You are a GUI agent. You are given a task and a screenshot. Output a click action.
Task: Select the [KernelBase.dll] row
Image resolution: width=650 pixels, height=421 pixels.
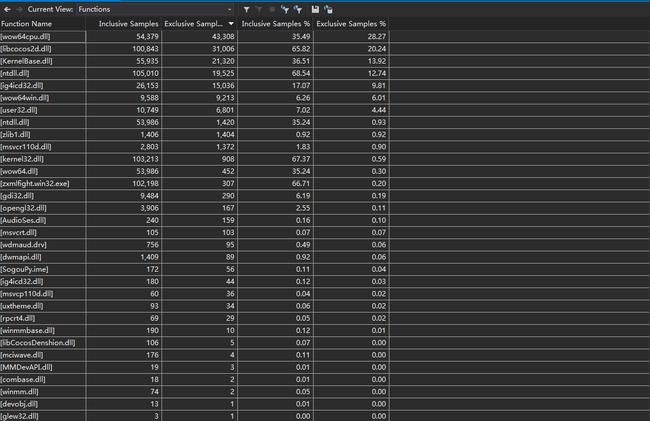coord(194,61)
